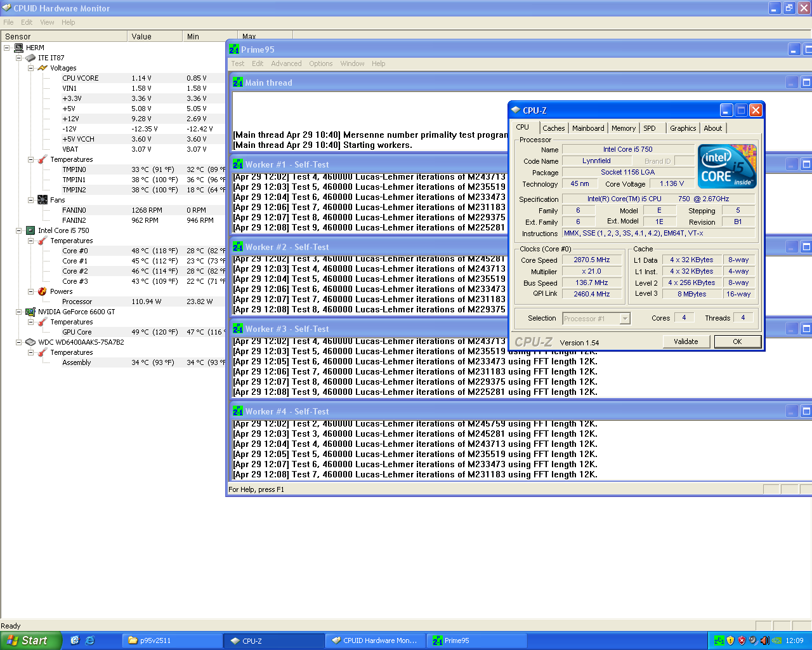Switch to p95v2511 folder taskbar button
Viewport: 812px width, 650px height.
pyautogui.click(x=173, y=640)
